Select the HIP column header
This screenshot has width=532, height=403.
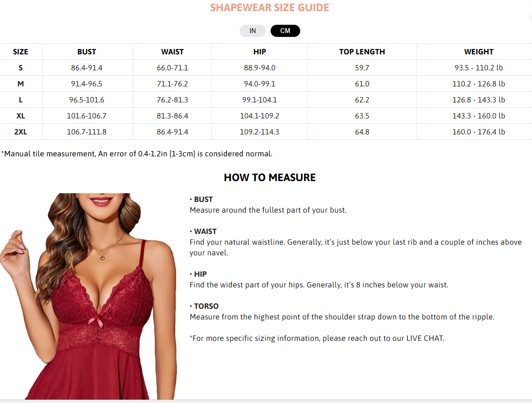(x=259, y=51)
